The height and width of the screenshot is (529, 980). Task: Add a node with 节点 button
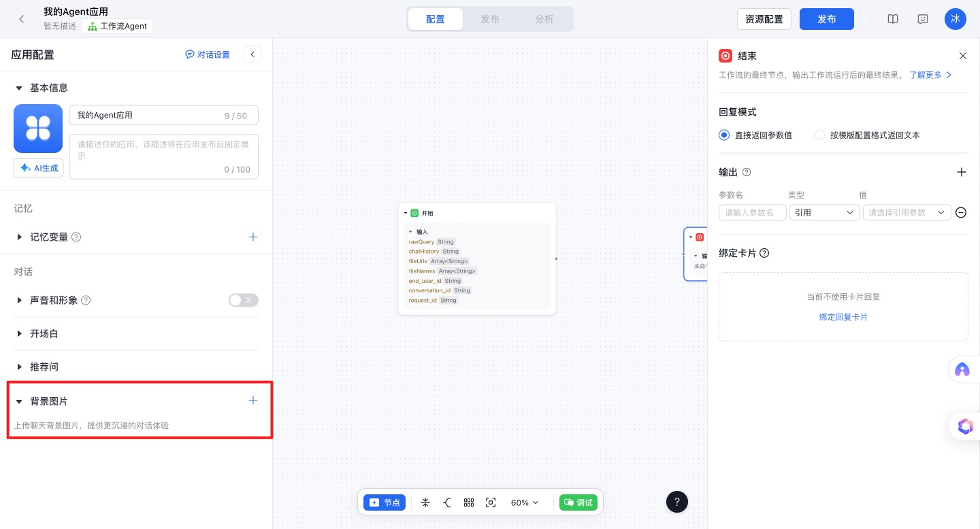tap(385, 502)
